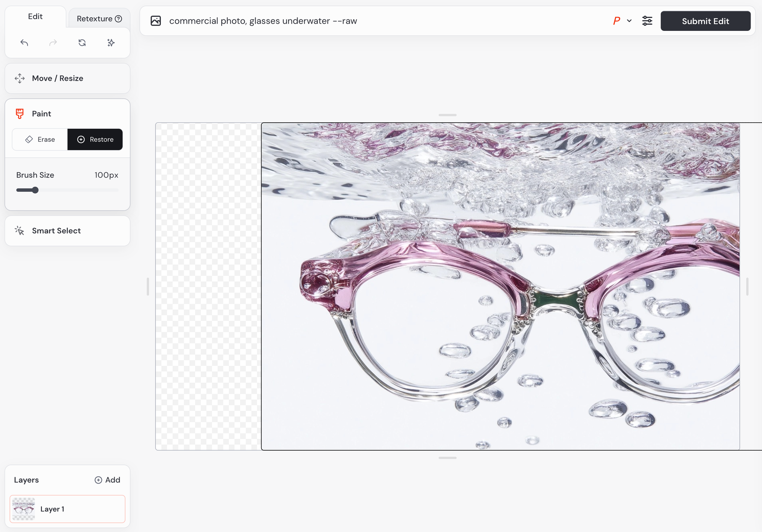Select the Layer 1 thumbnail
Screen dimensions: 762x532
24,509
